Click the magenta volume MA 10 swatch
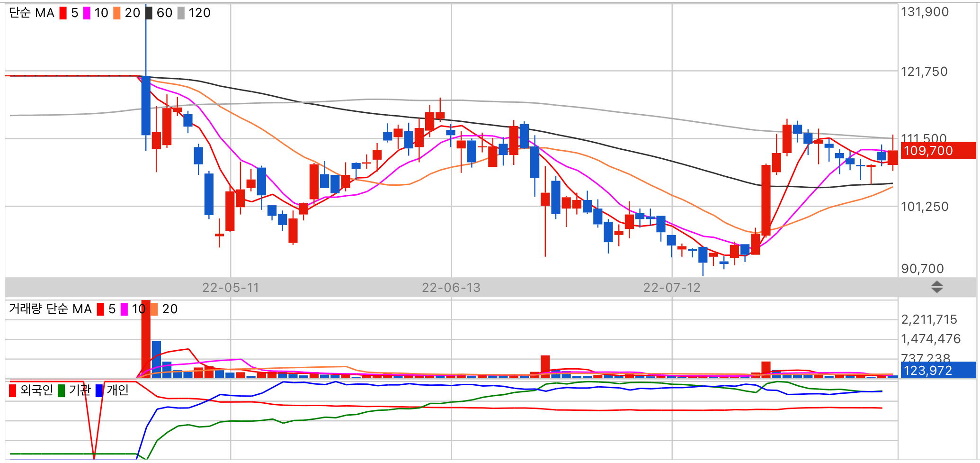The height and width of the screenshot is (463, 980). [x=124, y=309]
